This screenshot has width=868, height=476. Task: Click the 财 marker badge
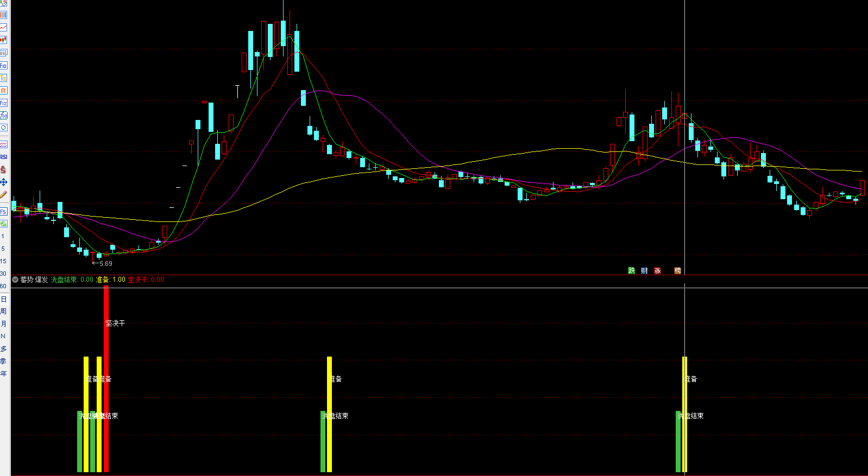[x=644, y=270]
